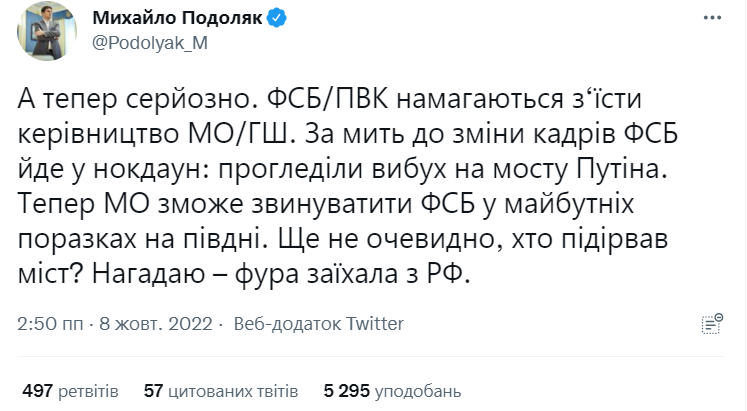This screenshot has height=411, width=747.
Task: Click the likes count 5 295
Action: 346,391
